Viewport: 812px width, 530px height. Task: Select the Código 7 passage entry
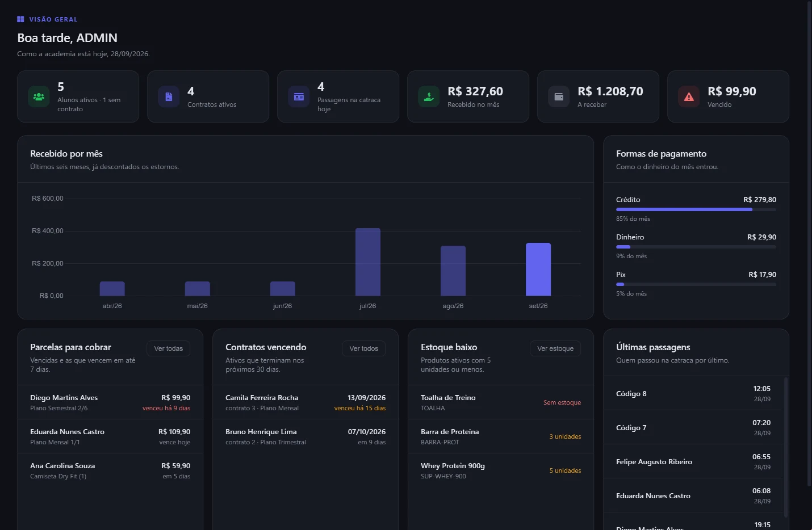pyautogui.click(x=693, y=427)
